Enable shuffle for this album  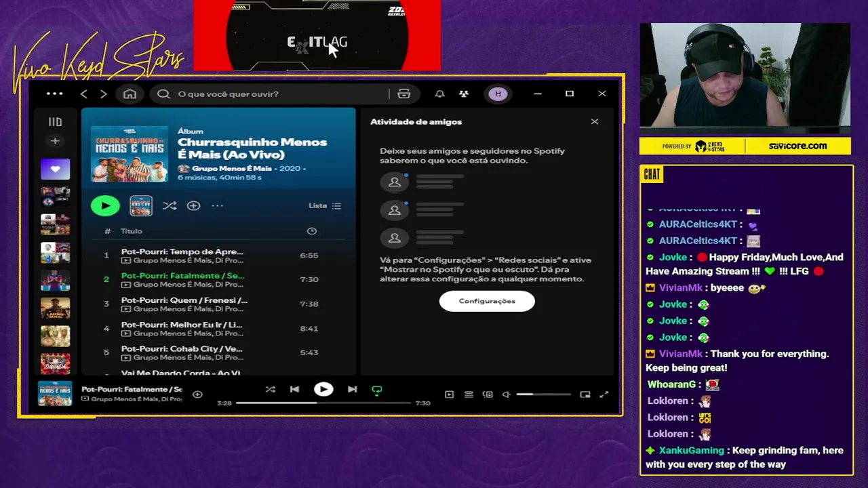(x=170, y=205)
